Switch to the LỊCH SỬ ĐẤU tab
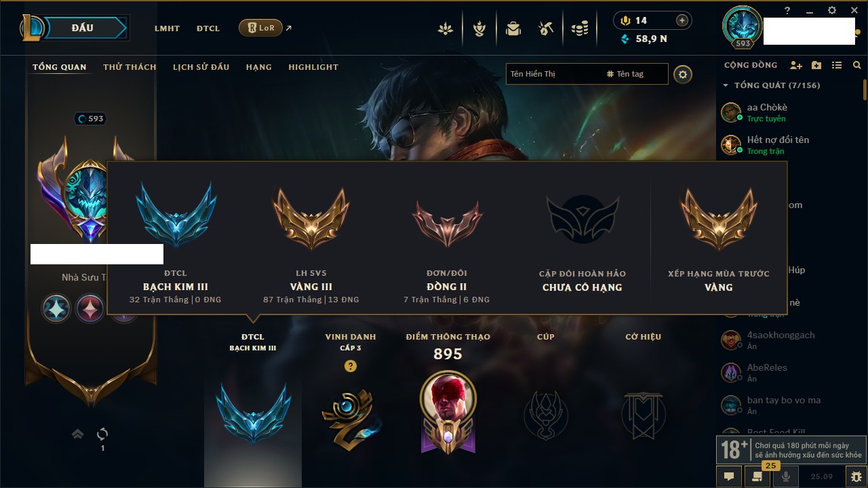This screenshot has width=868, height=488. click(x=201, y=67)
